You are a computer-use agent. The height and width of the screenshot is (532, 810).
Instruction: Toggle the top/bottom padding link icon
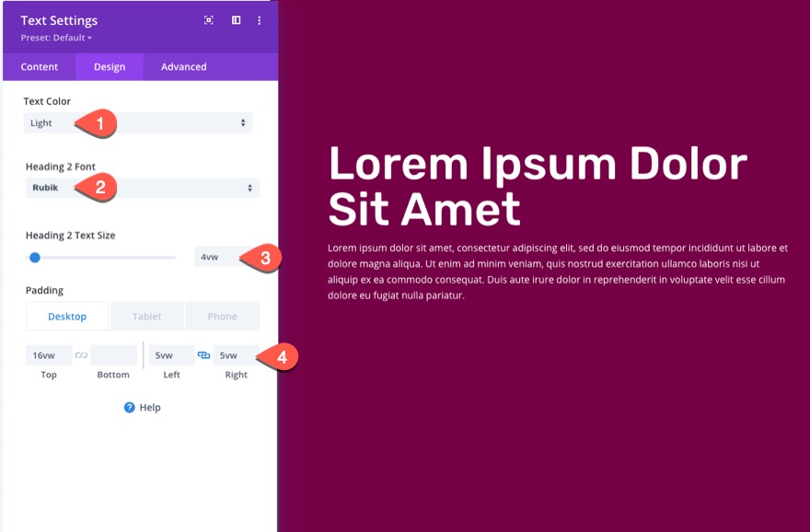pos(81,355)
